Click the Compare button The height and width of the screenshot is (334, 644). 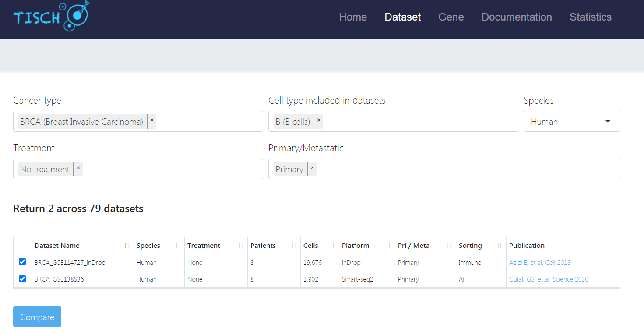coord(37,317)
